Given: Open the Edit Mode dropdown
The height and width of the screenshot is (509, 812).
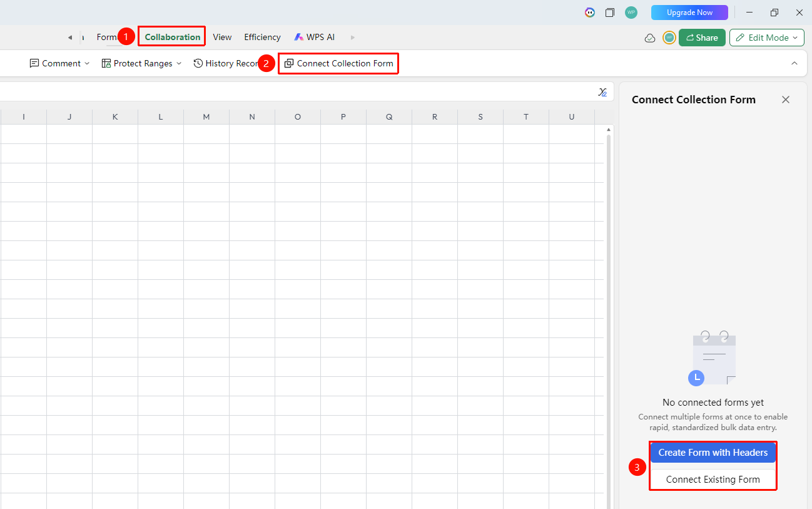Looking at the screenshot, I should pos(766,38).
